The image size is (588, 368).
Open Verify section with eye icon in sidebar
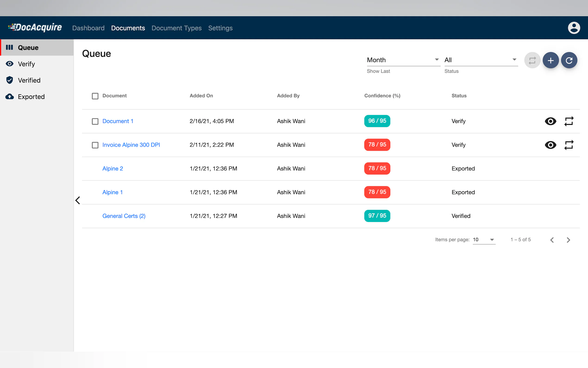pos(26,64)
